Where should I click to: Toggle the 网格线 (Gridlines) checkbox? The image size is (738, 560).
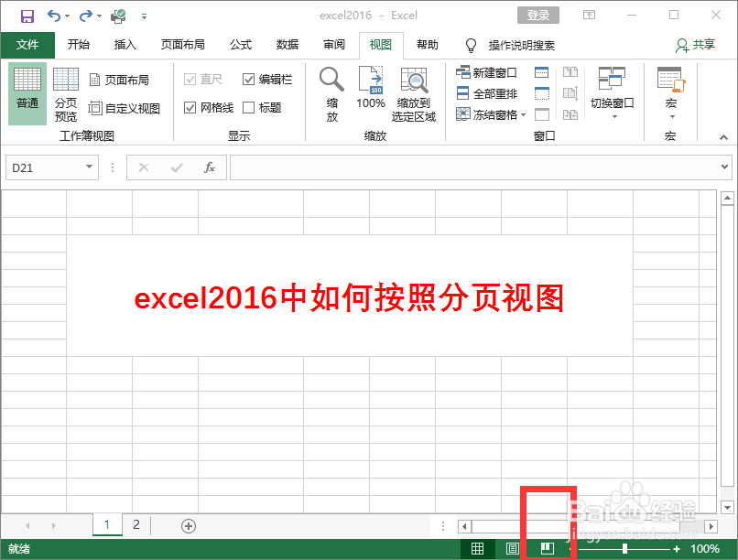pos(190,106)
